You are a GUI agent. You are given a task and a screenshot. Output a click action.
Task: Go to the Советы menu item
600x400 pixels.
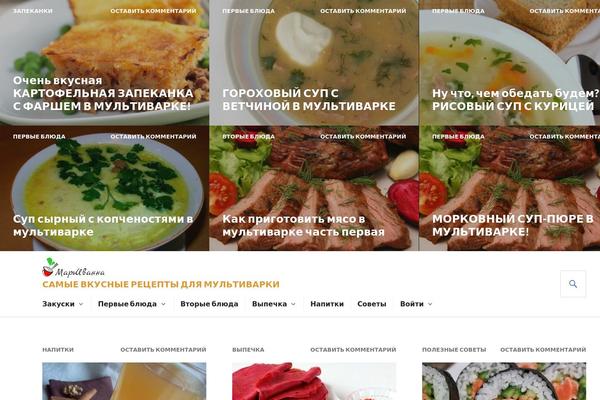[372, 304]
